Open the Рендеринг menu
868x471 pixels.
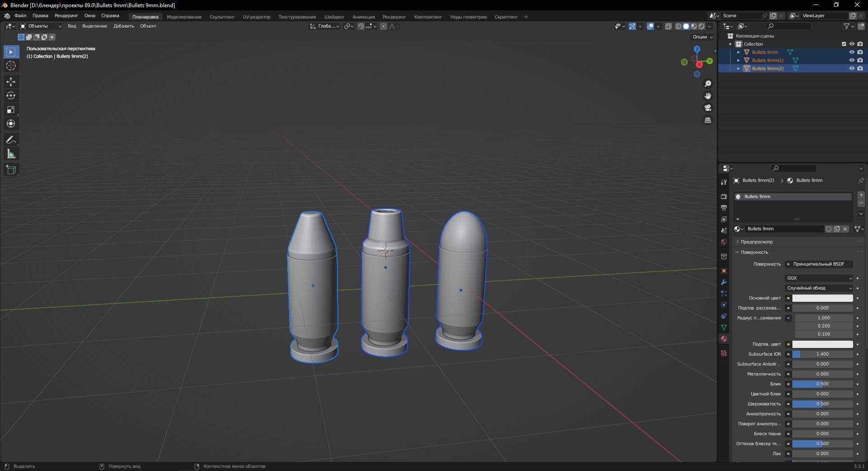coord(66,16)
